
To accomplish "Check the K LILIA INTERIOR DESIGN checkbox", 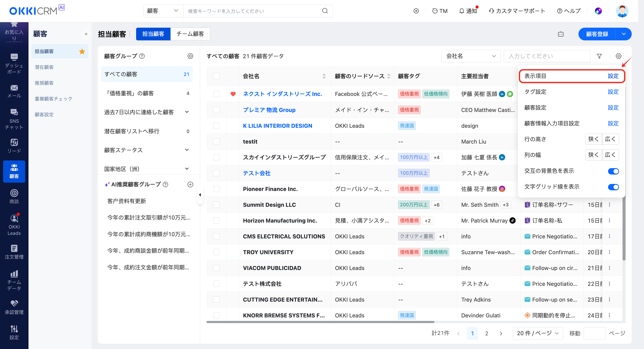I will tap(216, 126).
